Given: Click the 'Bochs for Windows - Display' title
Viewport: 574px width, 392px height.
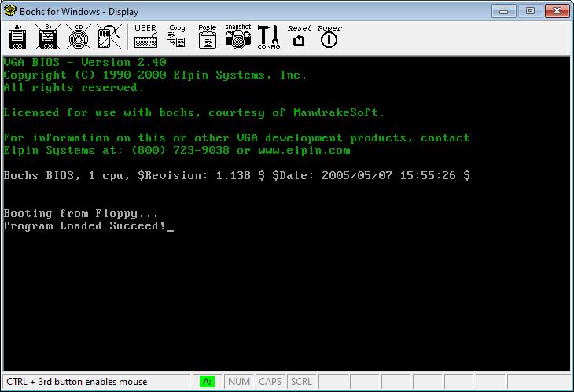Looking at the screenshot, I should click(79, 11).
